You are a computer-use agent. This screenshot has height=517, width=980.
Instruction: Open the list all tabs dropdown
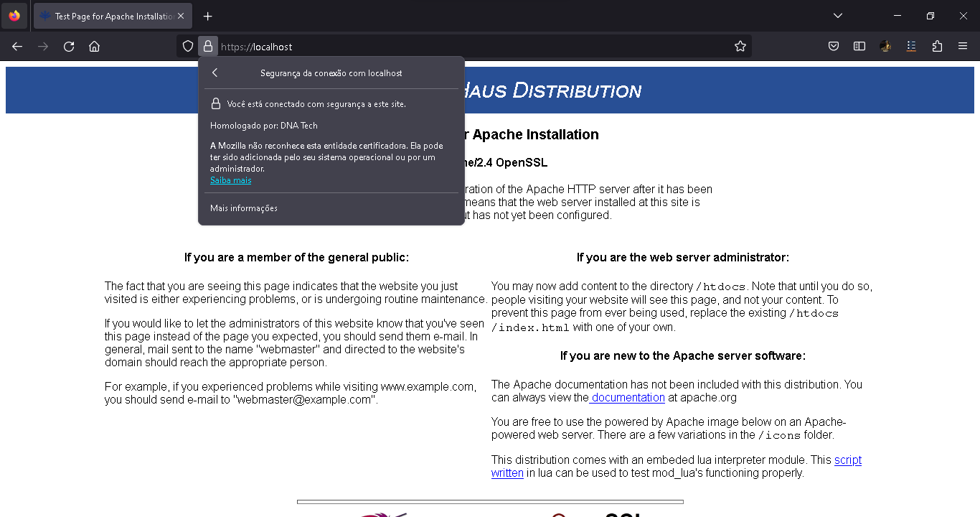tap(838, 16)
